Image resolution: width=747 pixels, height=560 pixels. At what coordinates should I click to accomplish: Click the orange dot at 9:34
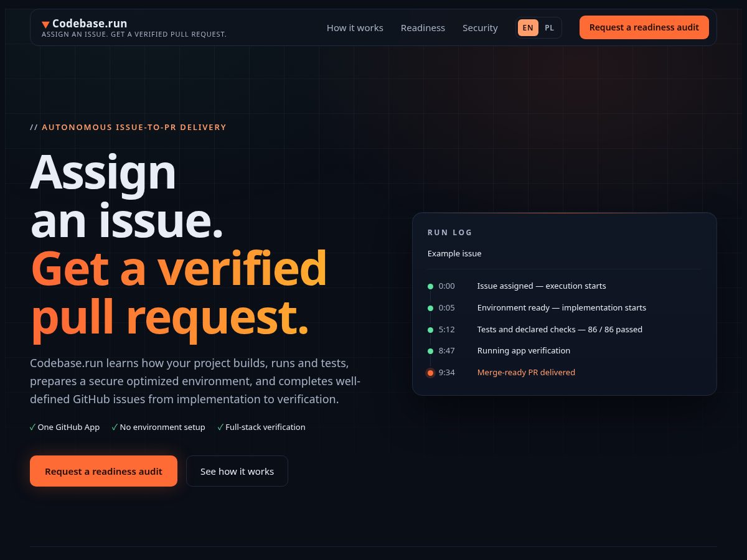[x=430, y=373]
